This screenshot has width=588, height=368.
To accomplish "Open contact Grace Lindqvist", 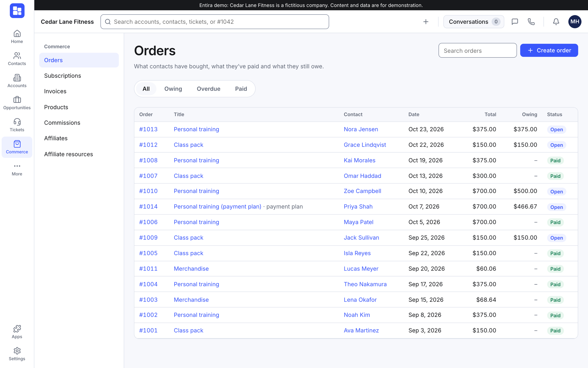I will click(x=365, y=145).
